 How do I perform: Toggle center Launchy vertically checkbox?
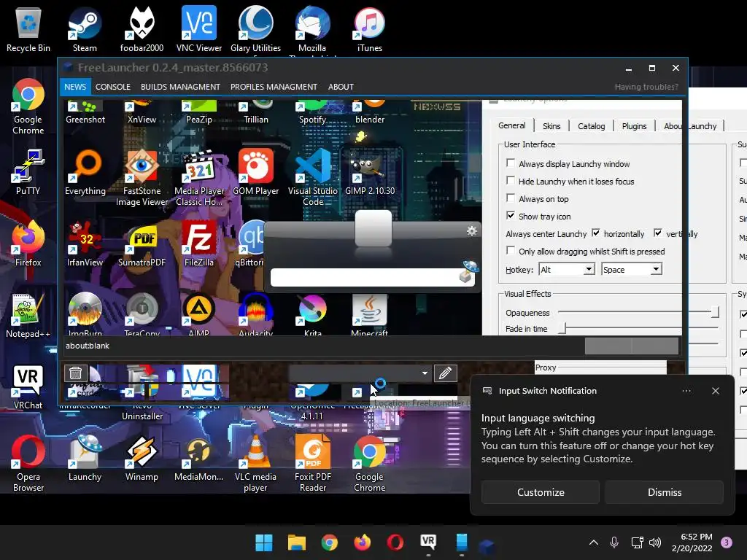(x=658, y=233)
